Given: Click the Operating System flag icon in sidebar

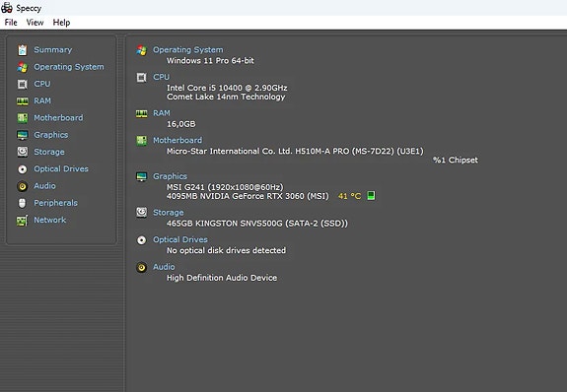Looking at the screenshot, I should pyautogui.click(x=23, y=67).
